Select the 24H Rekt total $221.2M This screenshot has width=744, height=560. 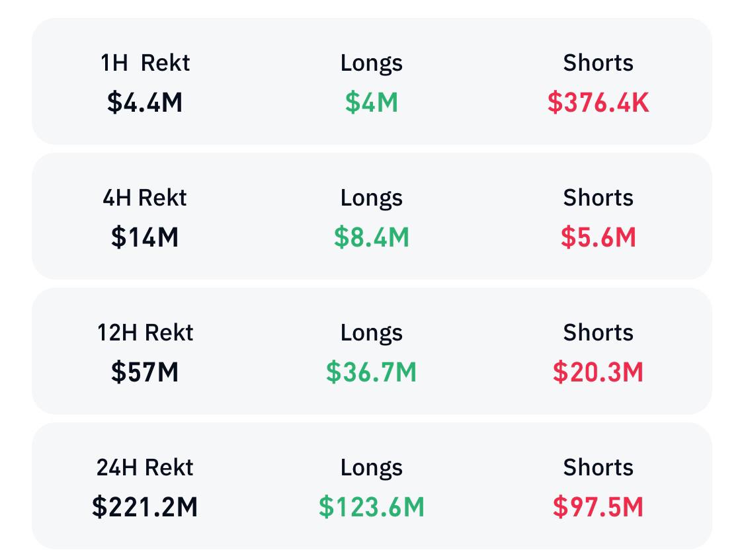click(x=145, y=507)
